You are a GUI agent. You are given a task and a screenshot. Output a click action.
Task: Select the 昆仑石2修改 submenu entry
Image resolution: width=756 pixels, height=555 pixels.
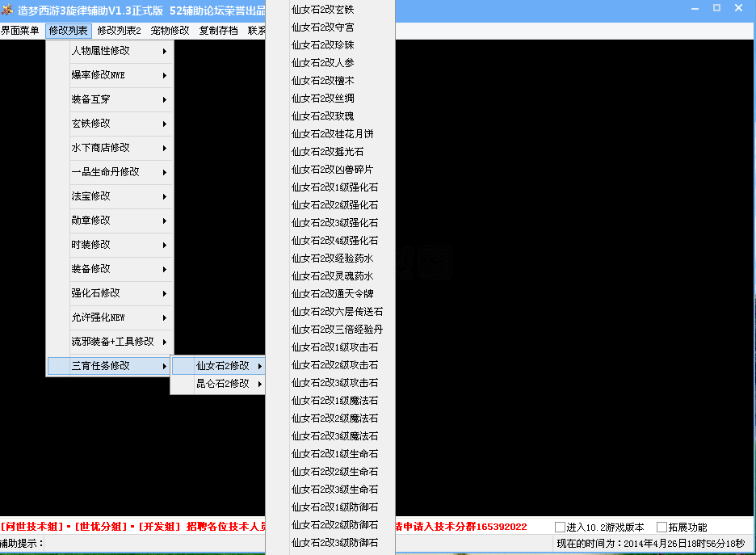point(218,384)
